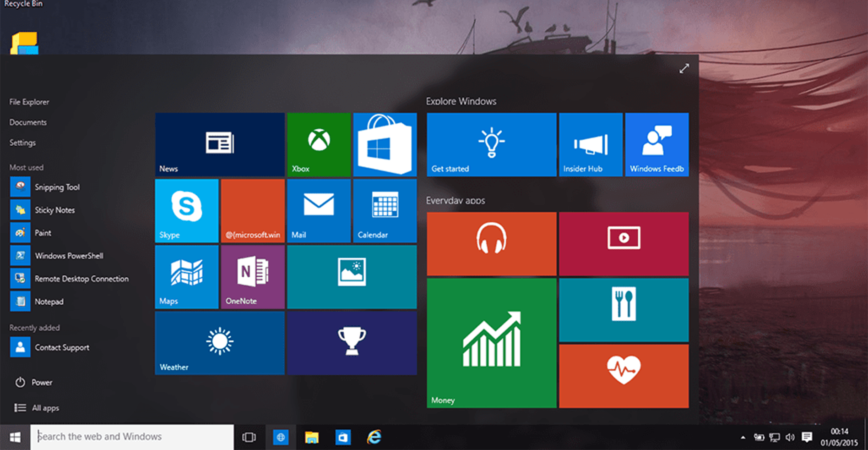Open the Store shopping bag tile
The width and height of the screenshot is (868, 450).
[385, 145]
